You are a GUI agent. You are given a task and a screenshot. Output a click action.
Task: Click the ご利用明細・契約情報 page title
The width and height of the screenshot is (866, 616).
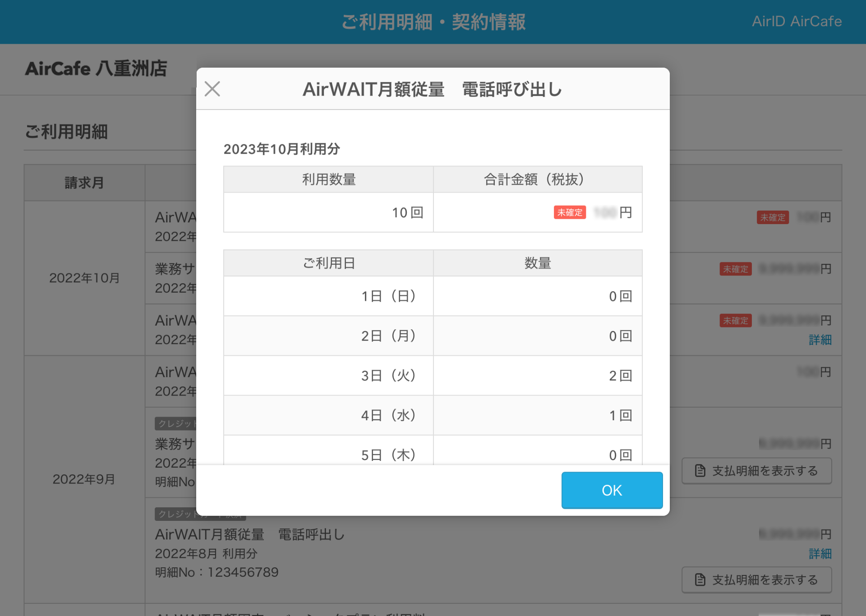[433, 22]
